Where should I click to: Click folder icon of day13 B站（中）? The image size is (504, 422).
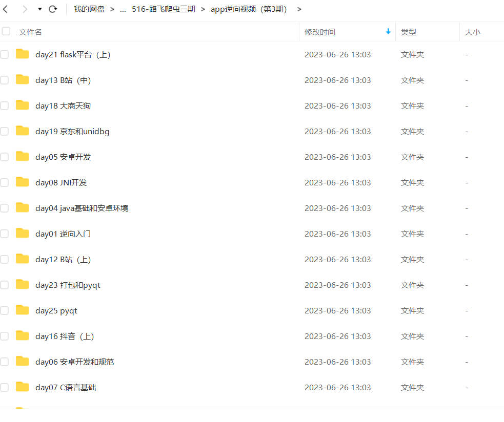point(22,79)
